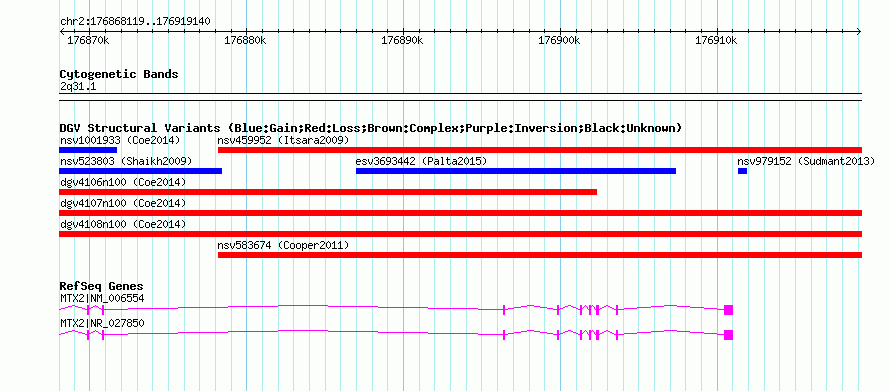Click the nsv1001933 (Coe2014) blue gain bar
The width and height of the screenshot is (890, 391).
coord(88,150)
